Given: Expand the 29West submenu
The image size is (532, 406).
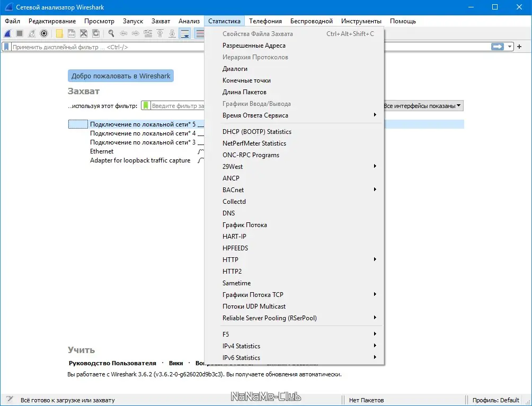Looking at the screenshot, I should pos(294,166).
